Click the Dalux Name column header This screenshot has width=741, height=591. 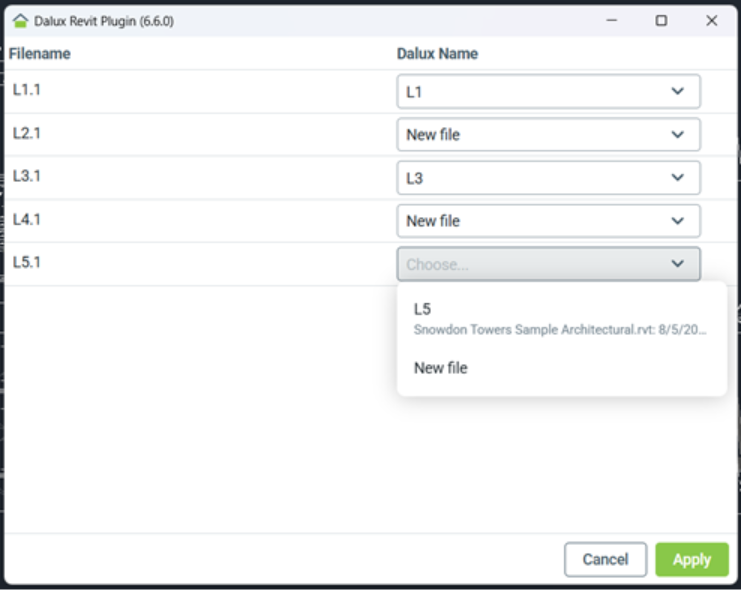click(x=437, y=53)
